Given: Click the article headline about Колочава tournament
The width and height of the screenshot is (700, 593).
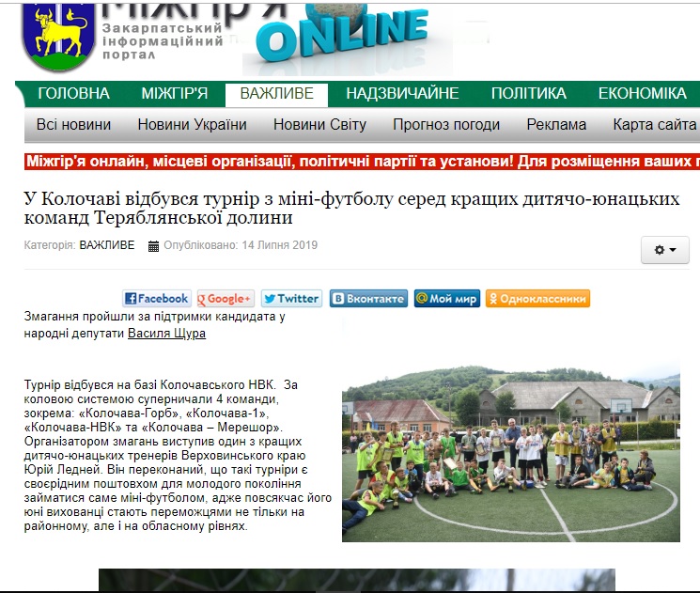Looking at the screenshot, I should point(350,209).
